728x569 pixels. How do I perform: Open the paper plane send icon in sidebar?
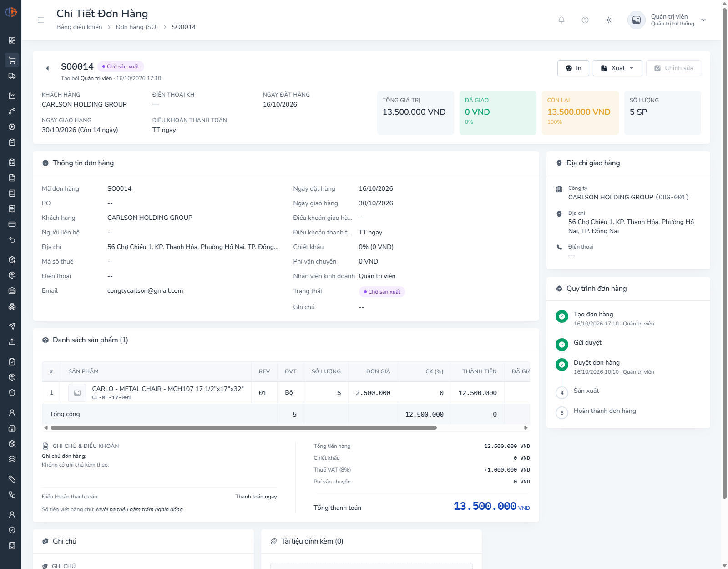click(x=12, y=326)
